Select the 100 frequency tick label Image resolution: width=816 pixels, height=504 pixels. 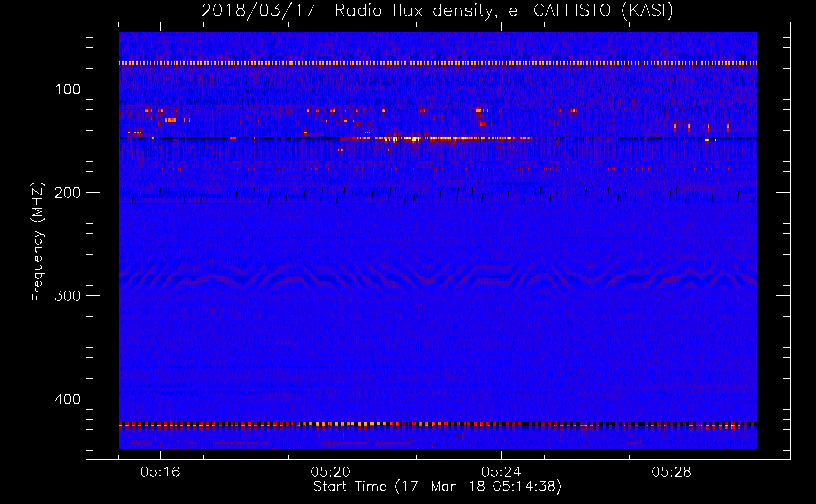[x=68, y=89]
